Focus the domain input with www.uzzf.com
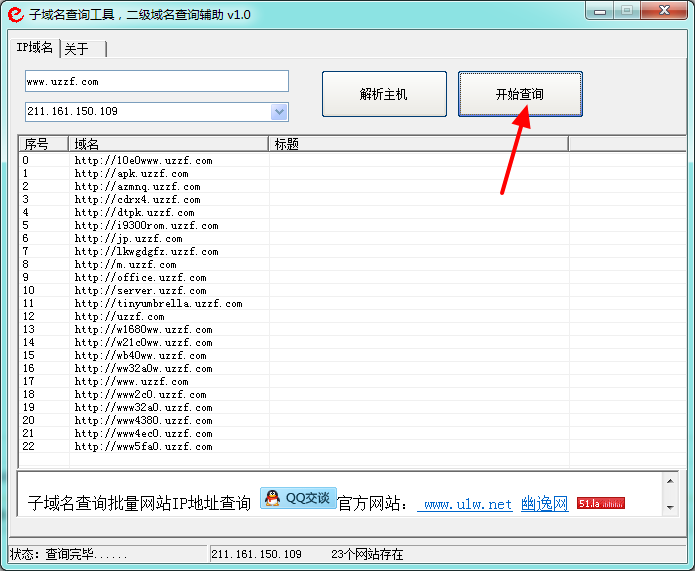695x571 pixels. pos(157,81)
